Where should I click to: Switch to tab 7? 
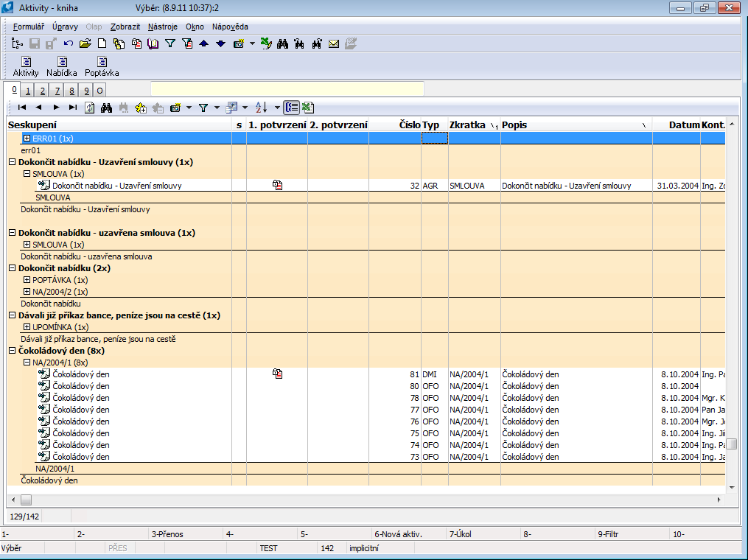click(x=57, y=91)
